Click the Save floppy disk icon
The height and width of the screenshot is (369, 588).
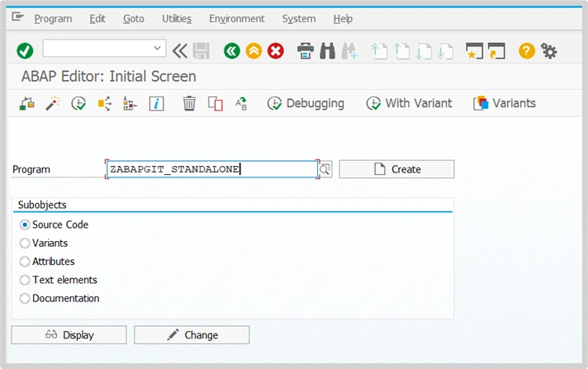click(202, 51)
